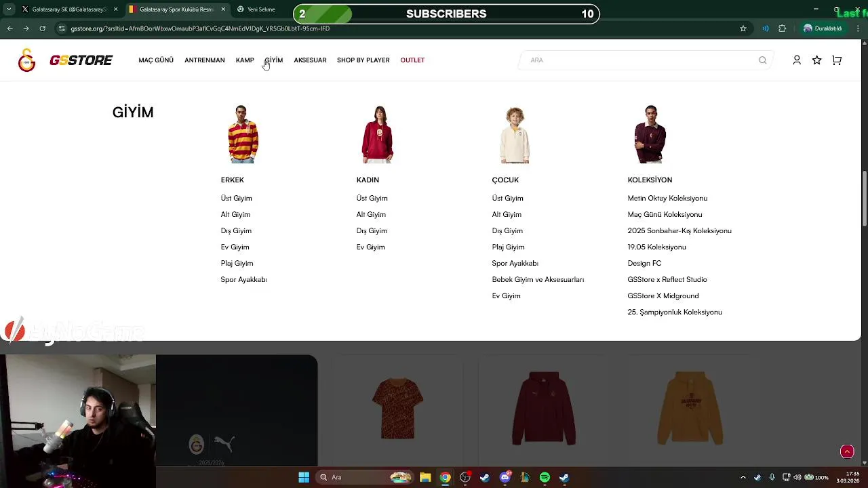Open 2025 Sonbahar-Kış Koleksiyonu link
The width and height of the screenshot is (868, 488).
(x=679, y=230)
